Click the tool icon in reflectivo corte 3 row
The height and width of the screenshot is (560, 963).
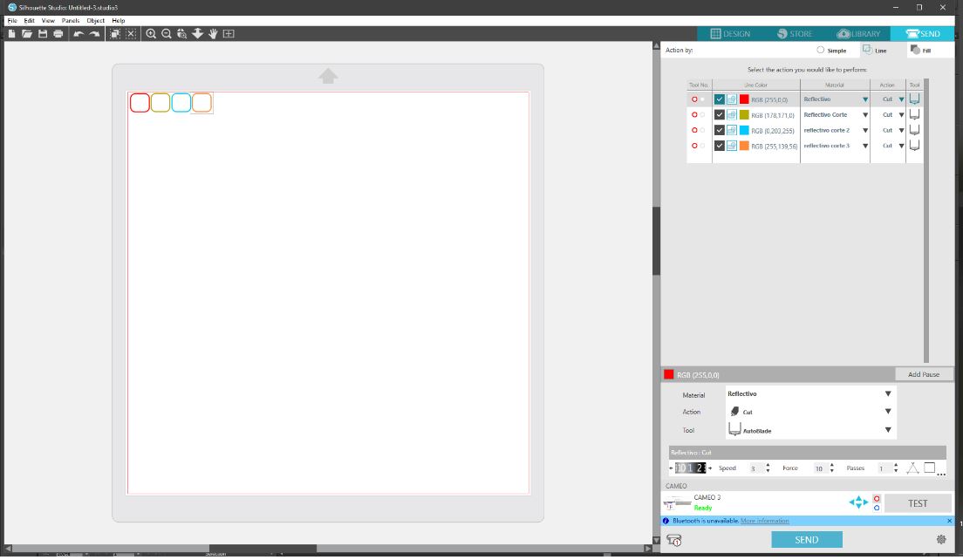pyautogui.click(x=914, y=146)
